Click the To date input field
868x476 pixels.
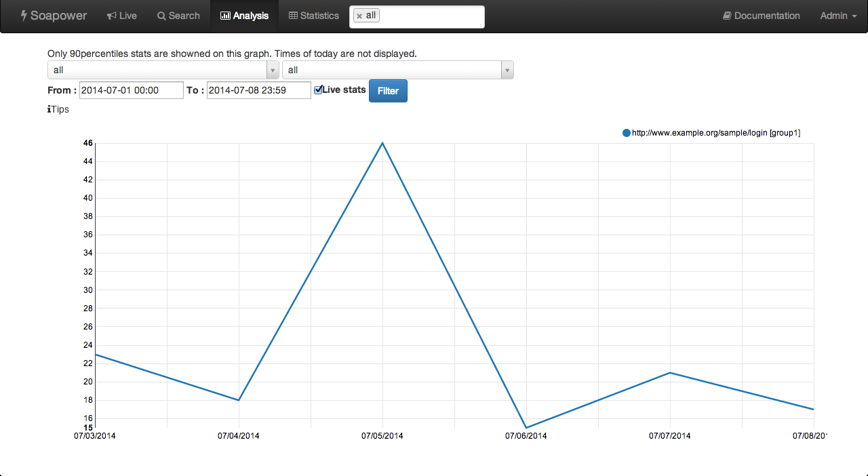[258, 90]
